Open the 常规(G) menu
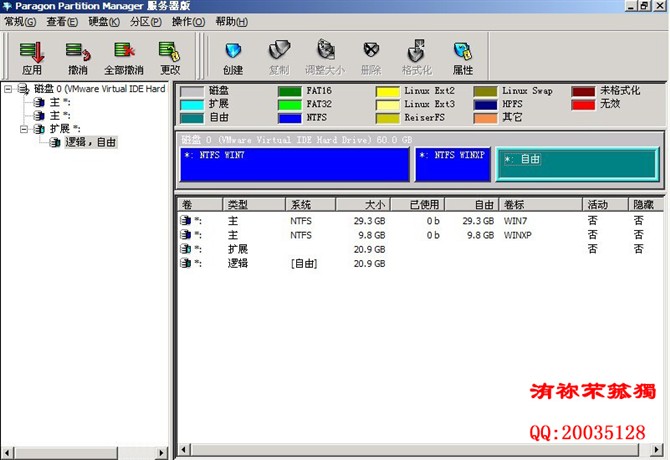670x460 pixels. tap(20, 22)
